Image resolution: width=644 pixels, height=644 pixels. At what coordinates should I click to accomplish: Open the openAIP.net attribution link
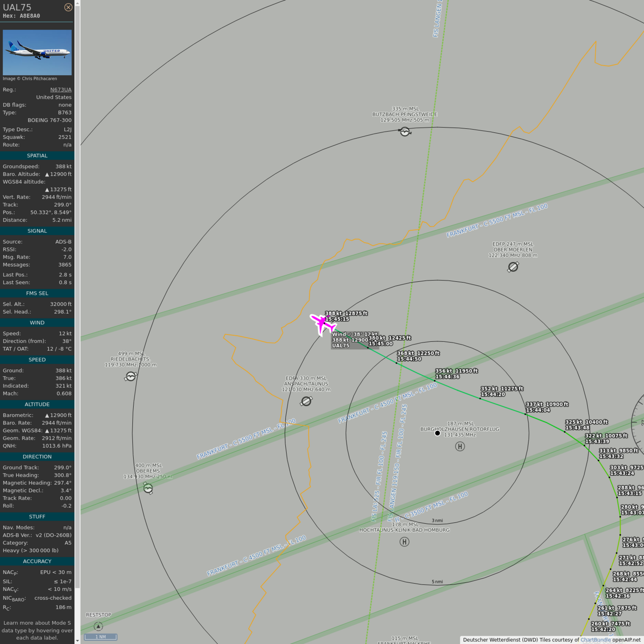(x=626, y=640)
